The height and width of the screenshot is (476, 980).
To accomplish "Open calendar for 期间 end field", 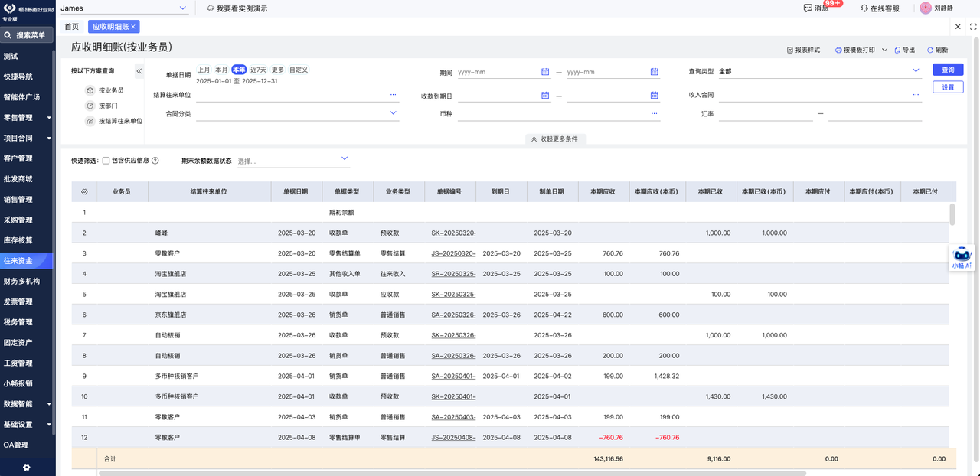I will [655, 72].
